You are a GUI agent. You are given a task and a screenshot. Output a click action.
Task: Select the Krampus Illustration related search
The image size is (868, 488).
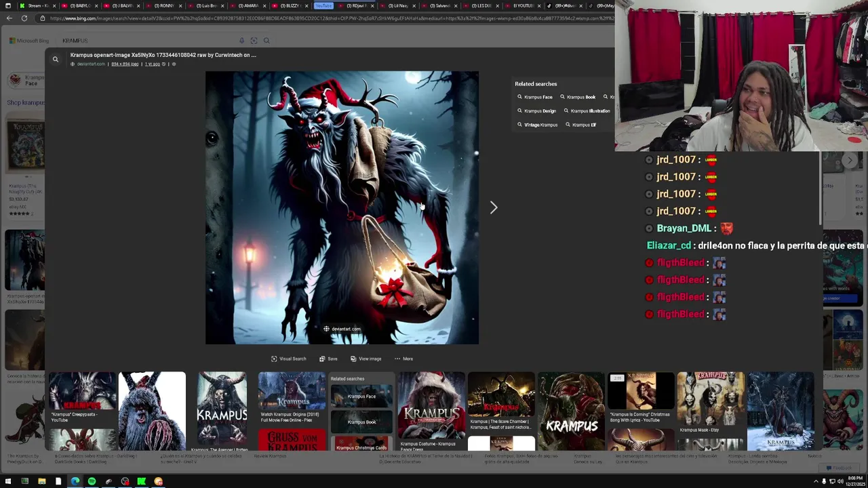point(587,110)
